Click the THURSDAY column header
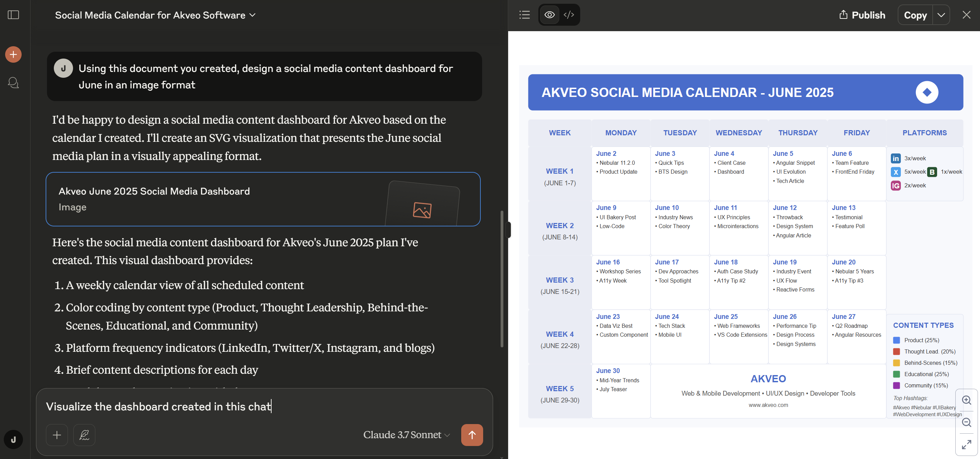The image size is (980, 459). pyautogui.click(x=798, y=133)
